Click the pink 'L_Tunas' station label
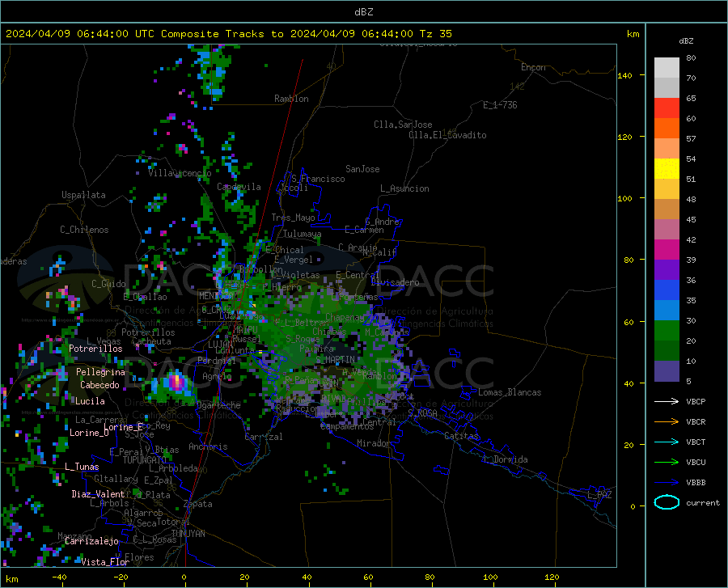Image resolution: width=728 pixels, height=588 pixels. pyautogui.click(x=82, y=467)
